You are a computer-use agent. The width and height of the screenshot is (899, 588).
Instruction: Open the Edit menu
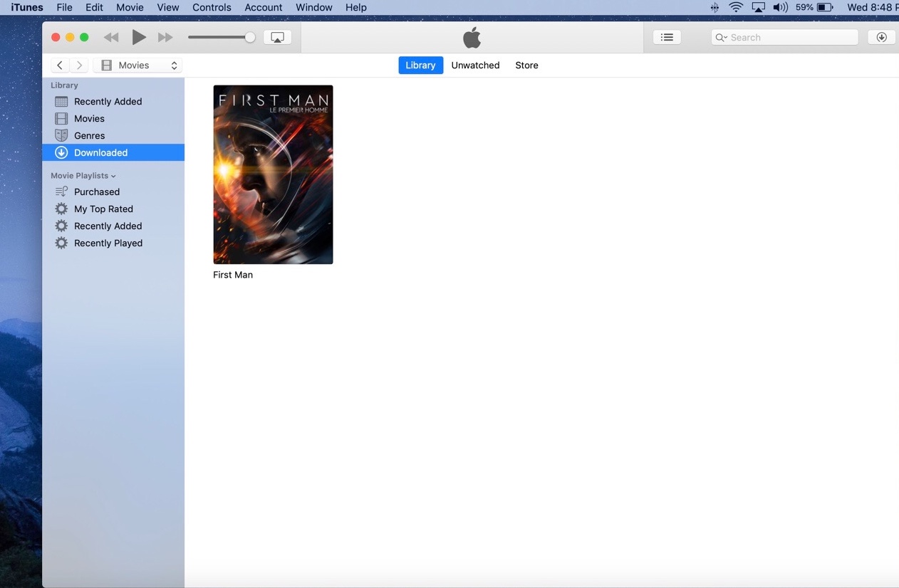tap(94, 7)
